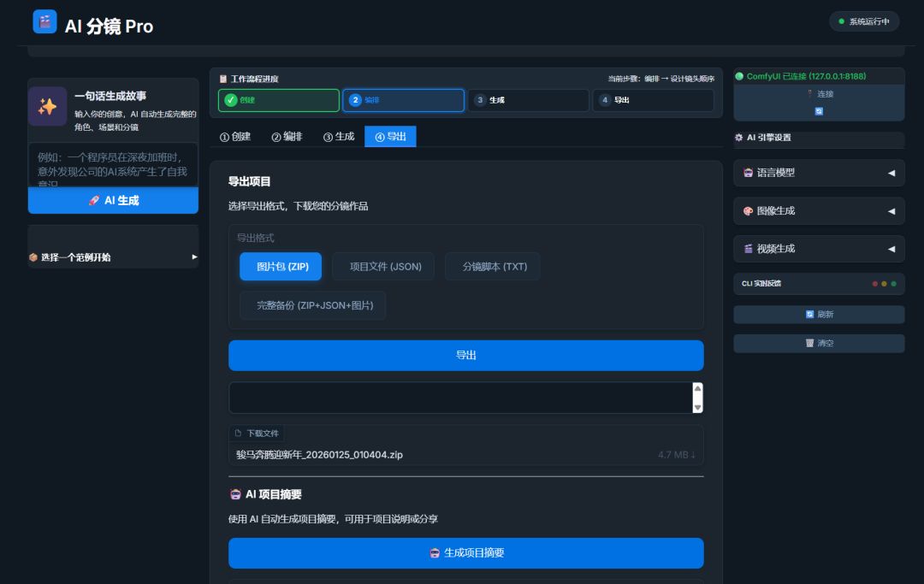Switch to the ③ 生成 tab

coord(338,136)
